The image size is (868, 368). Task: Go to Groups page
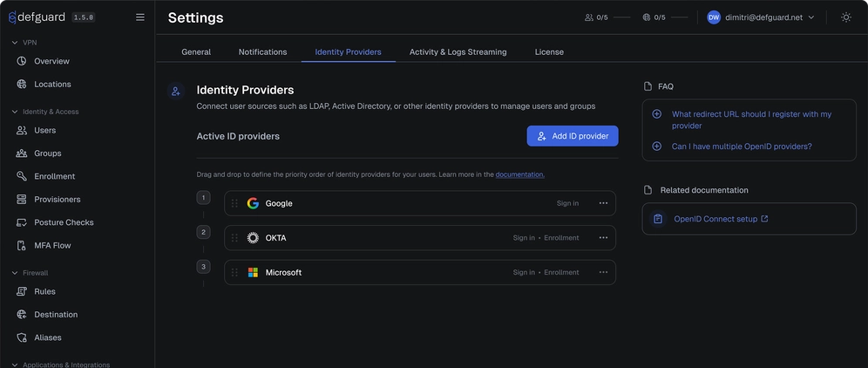pos(48,153)
